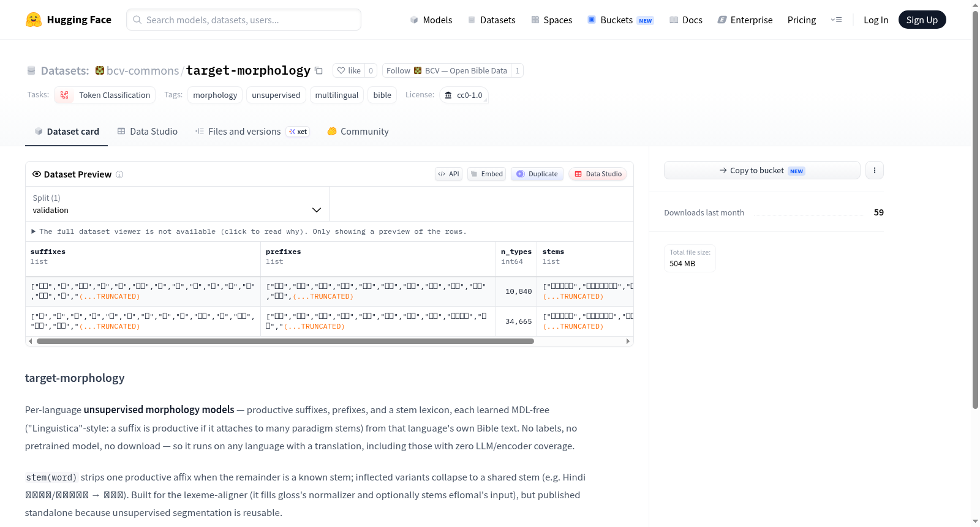
Task: Click the table scroll left arrow
Action: (x=30, y=341)
